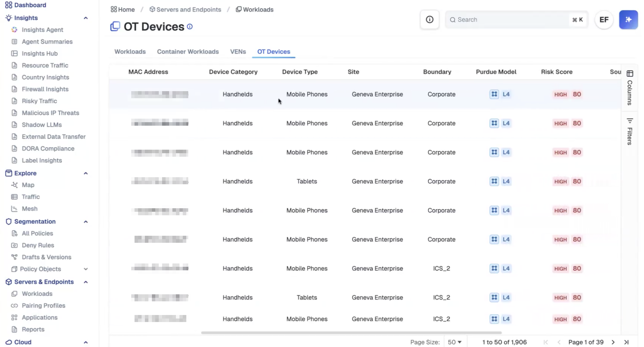Viewport: 644px width, 347px height.
Task: Open the Container Workloads tab
Action: [188, 52]
